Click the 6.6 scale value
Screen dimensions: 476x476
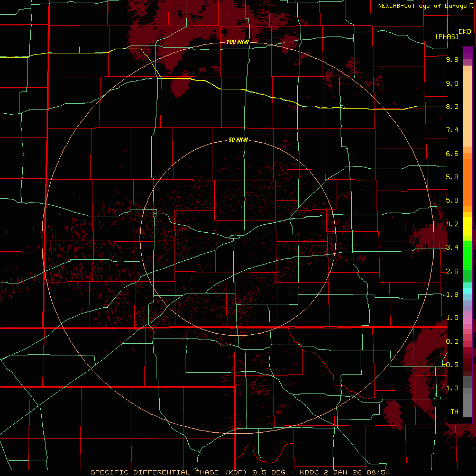pyautogui.click(x=452, y=153)
